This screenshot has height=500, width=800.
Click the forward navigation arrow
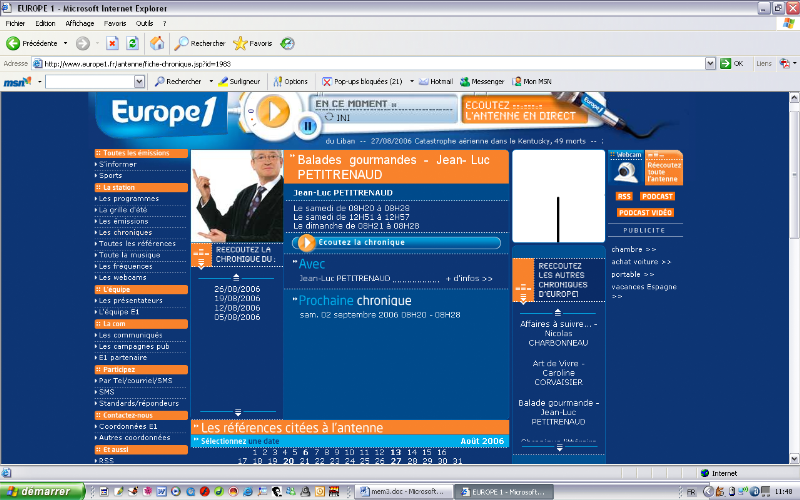[83, 43]
